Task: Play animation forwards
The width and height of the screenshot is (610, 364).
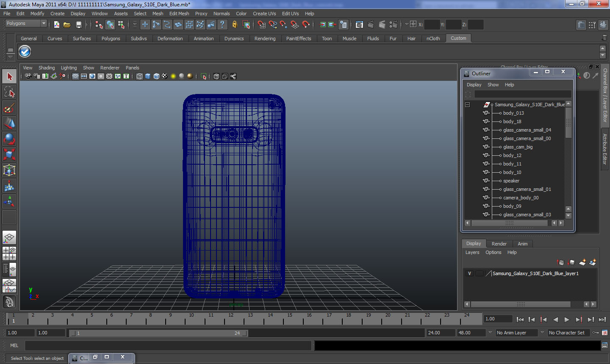Action: click(567, 320)
